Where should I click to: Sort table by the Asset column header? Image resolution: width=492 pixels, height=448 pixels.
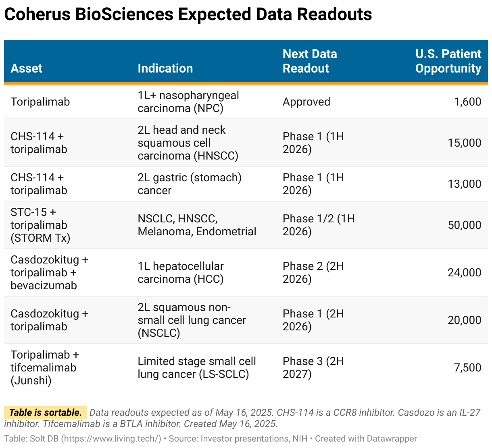pos(27,68)
